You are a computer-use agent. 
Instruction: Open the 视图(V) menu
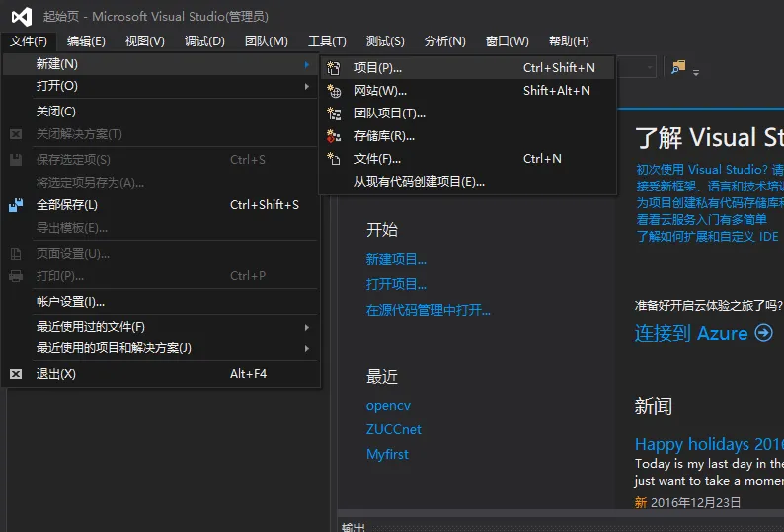coord(145,41)
